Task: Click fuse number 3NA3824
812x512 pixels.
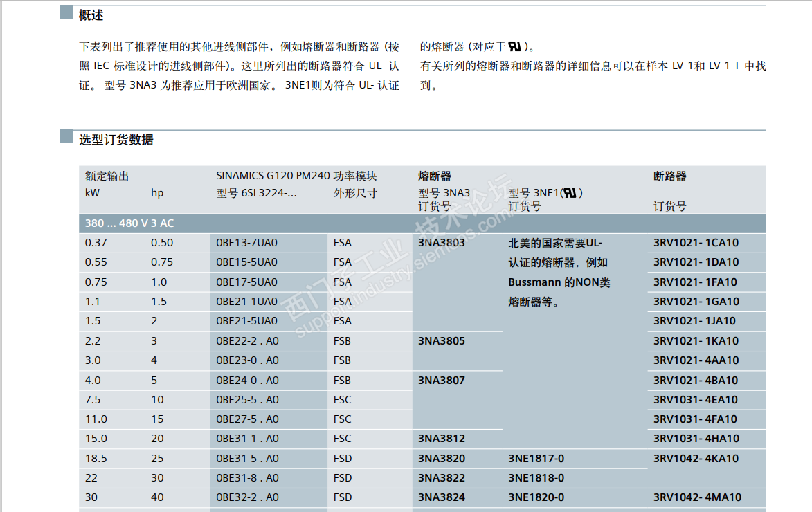Action: (x=441, y=497)
